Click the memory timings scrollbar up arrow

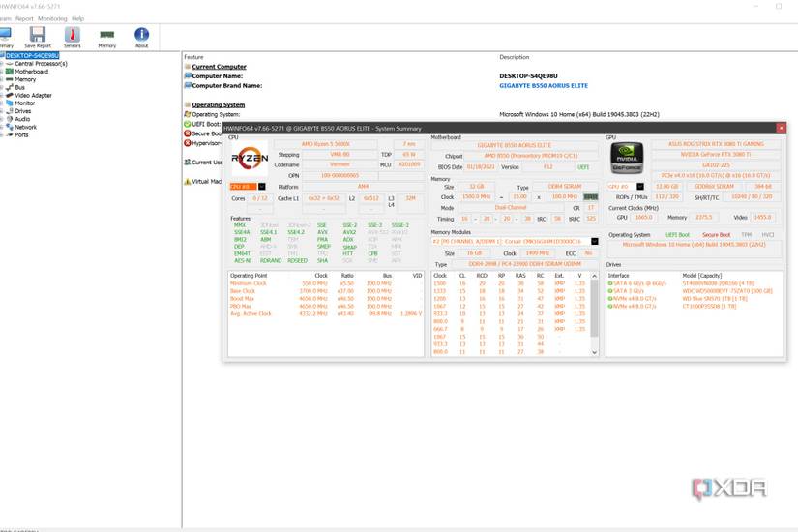pos(595,276)
